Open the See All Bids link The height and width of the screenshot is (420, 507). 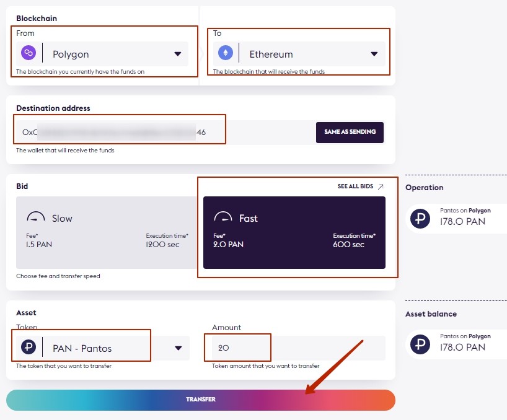point(356,186)
